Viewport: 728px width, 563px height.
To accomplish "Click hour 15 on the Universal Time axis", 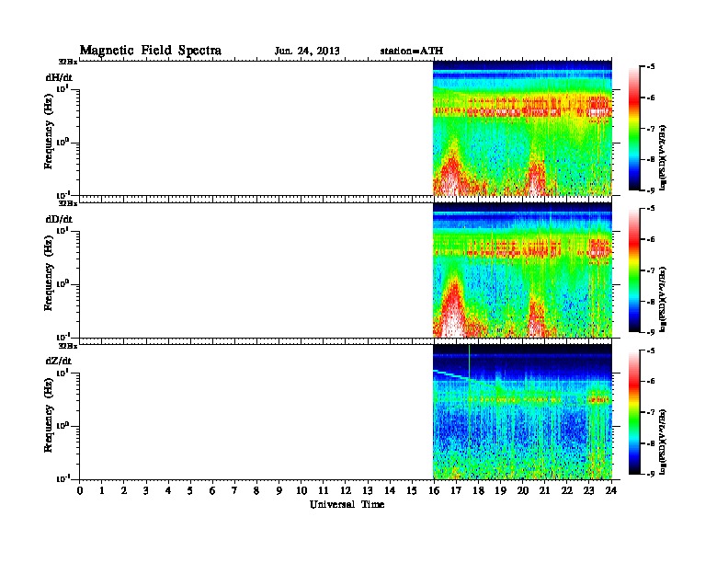I will (412, 490).
